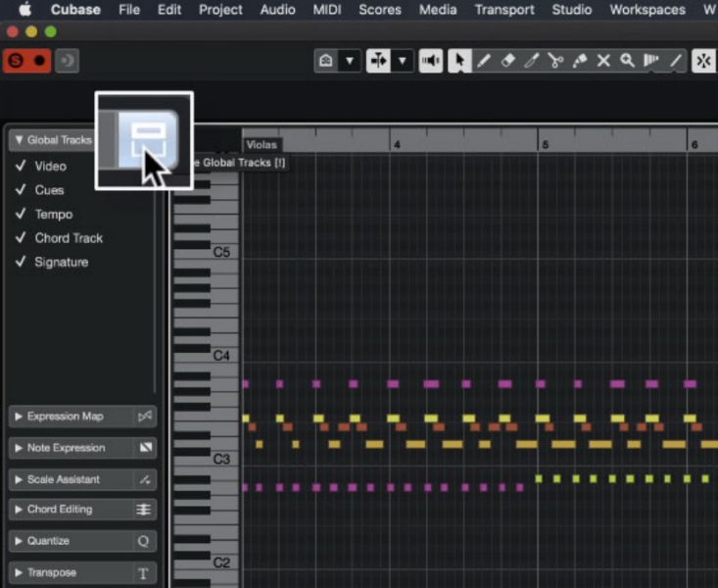
Task: Toggle Solo Editor button in toolbar
Action: 16,61
